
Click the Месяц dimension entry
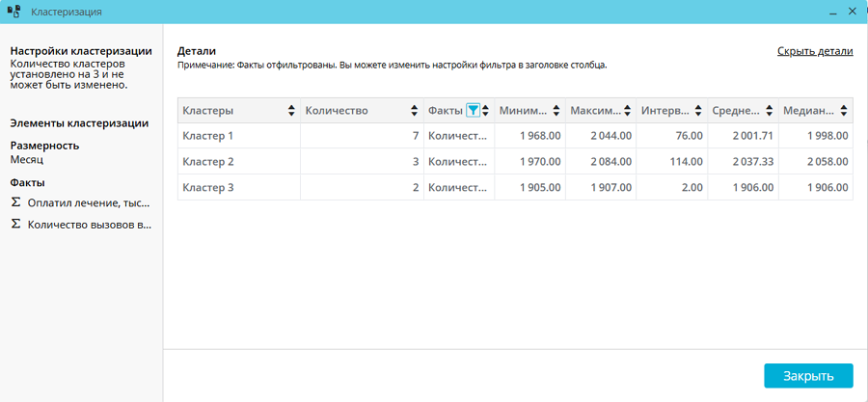27,160
